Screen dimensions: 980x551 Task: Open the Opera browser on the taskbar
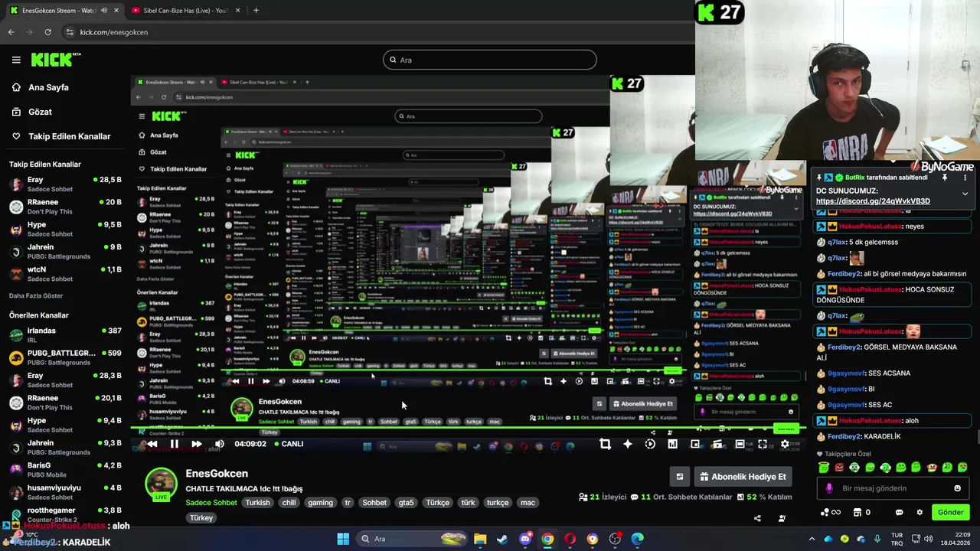570,539
